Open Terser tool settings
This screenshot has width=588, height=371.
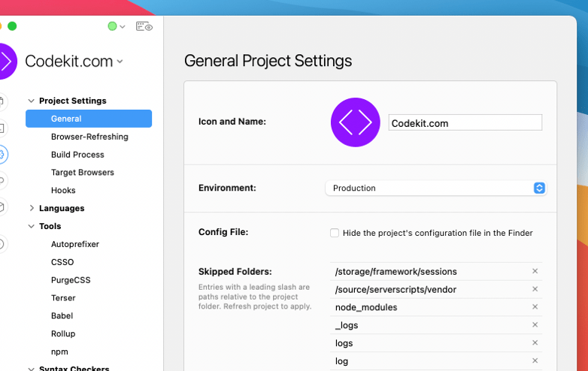[63, 298]
